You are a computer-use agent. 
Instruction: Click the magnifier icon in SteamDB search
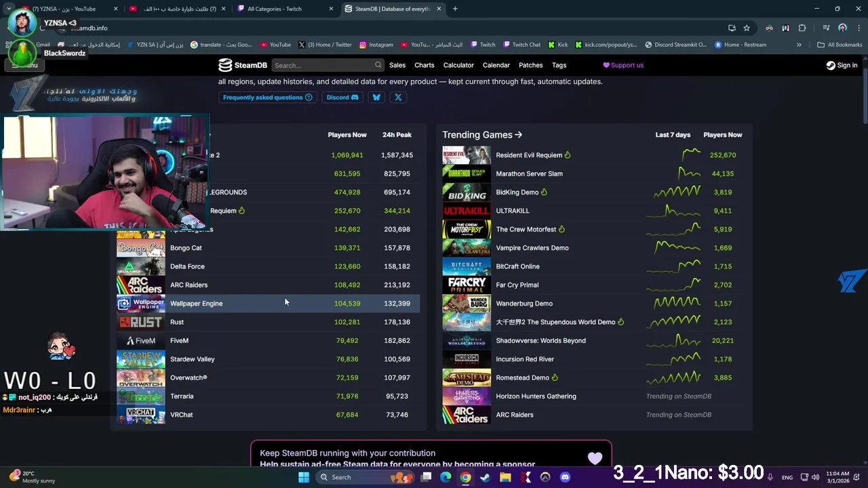[x=378, y=65]
